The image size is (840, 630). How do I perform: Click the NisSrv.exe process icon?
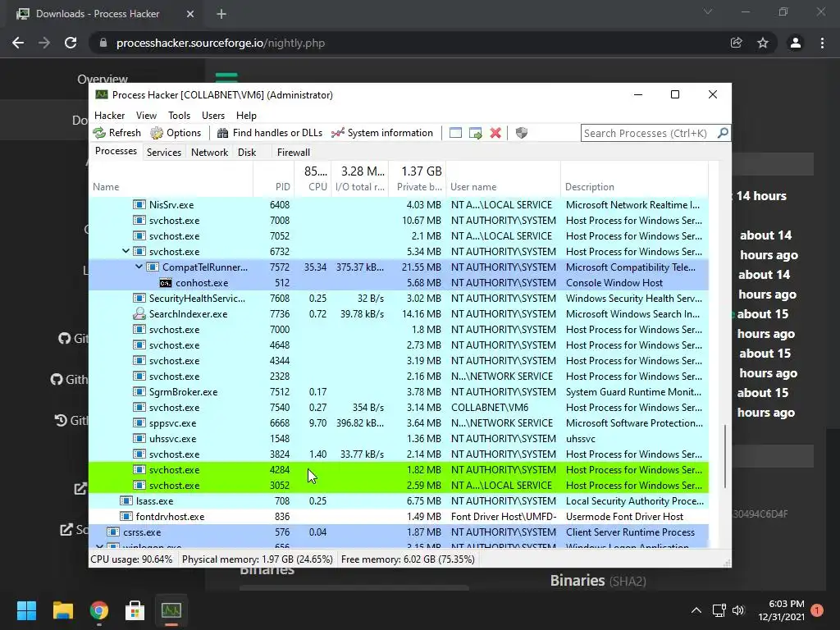[x=139, y=204]
